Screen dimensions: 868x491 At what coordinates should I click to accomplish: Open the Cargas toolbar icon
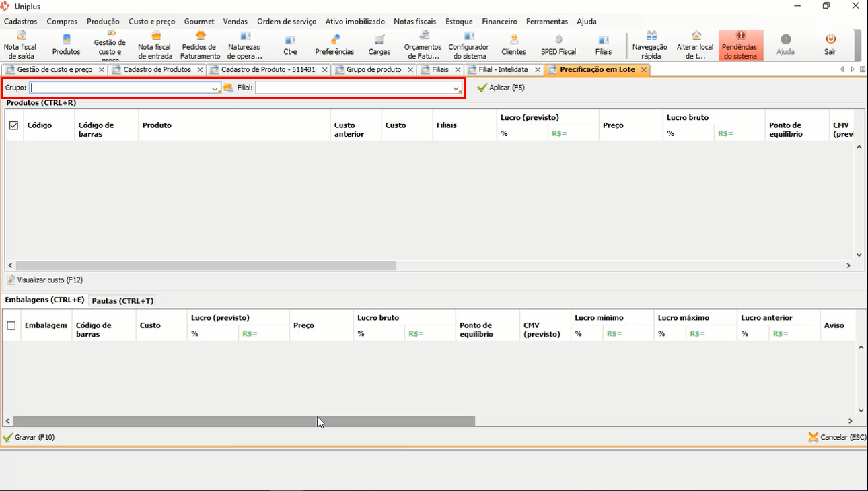tap(379, 45)
